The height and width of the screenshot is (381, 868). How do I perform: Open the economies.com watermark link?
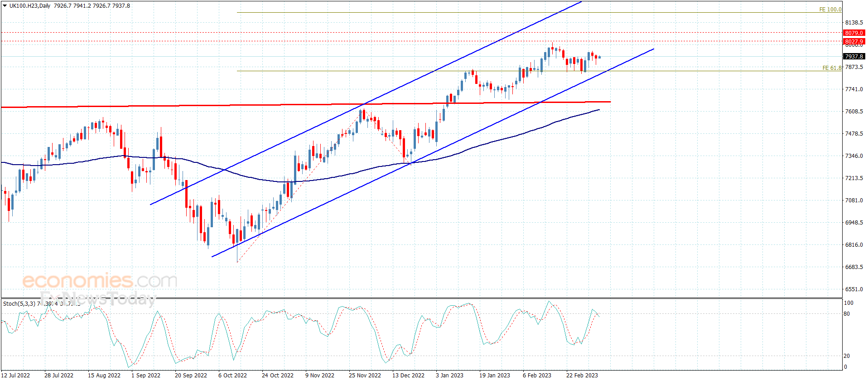coord(100,281)
